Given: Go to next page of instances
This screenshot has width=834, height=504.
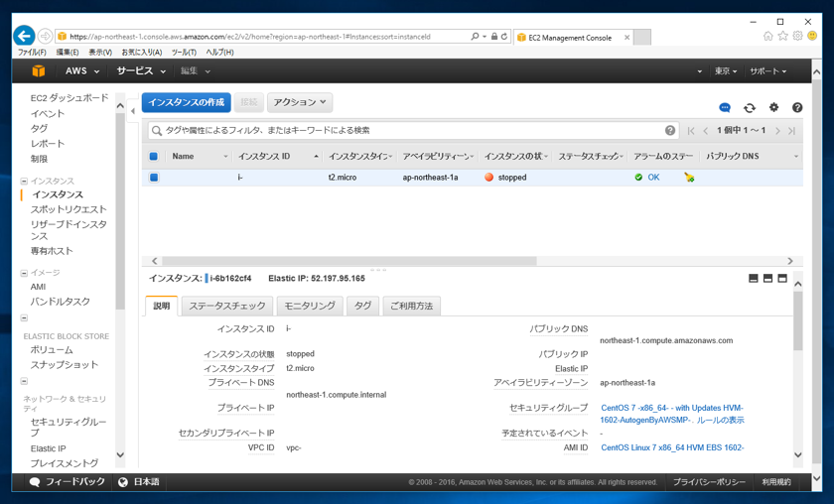Looking at the screenshot, I should [777, 131].
